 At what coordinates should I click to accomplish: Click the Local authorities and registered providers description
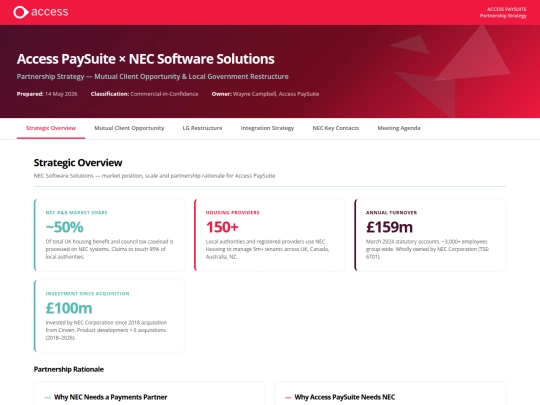tap(267, 249)
